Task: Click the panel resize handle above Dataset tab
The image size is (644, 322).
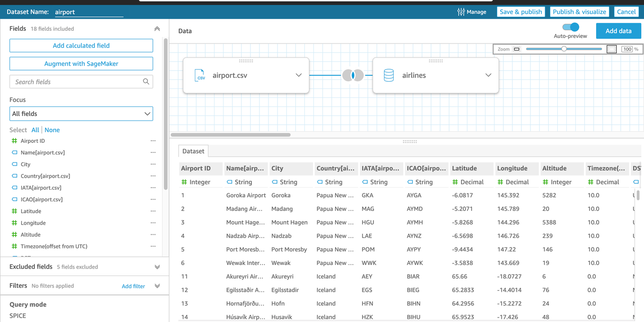Action: point(410,142)
